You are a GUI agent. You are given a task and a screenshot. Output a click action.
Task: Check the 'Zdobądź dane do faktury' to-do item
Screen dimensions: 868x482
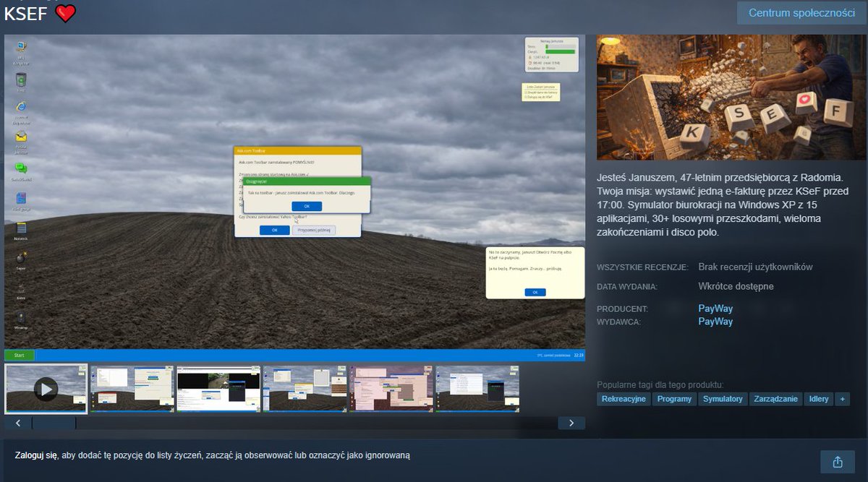541,91
